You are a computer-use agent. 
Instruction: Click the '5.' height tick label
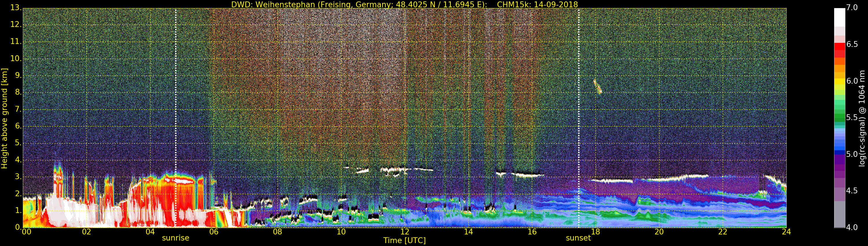coord(18,143)
